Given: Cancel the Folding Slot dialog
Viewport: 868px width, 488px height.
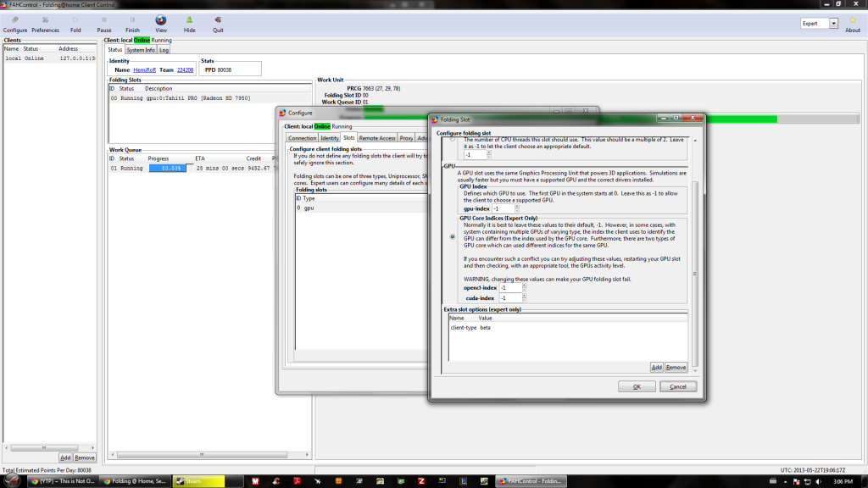Looking at the screenshot, I should 678,386.
